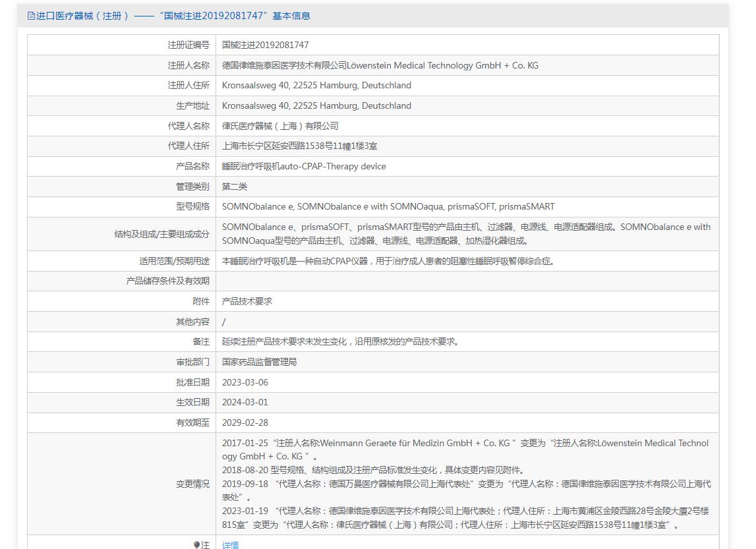Click the attachment value 产品技术要求
The image size is (756, 549).
coord(247,301)
